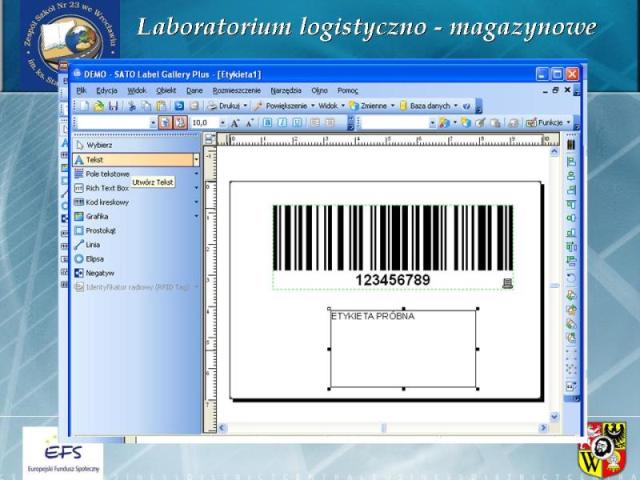Toggle Underline formatting button

click(297, 122)
